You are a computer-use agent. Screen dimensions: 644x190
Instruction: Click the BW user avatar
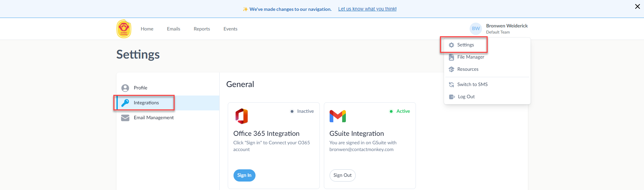click(x=476, y=29)
